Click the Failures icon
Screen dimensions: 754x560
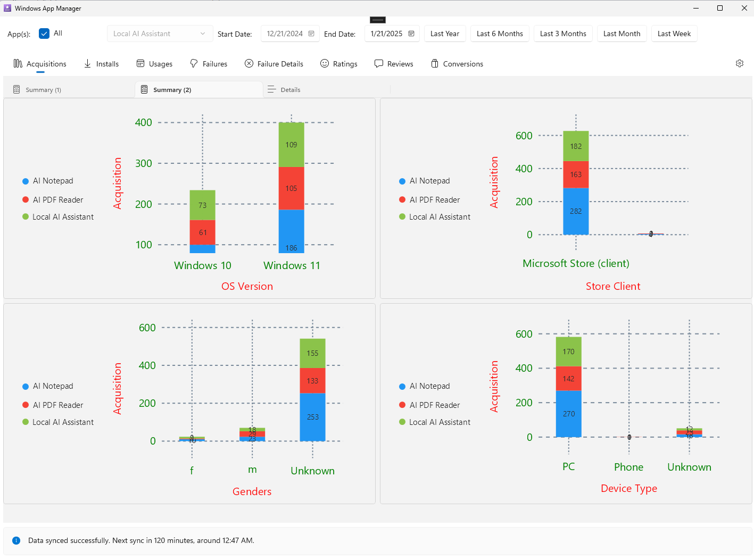click(194, 63)
